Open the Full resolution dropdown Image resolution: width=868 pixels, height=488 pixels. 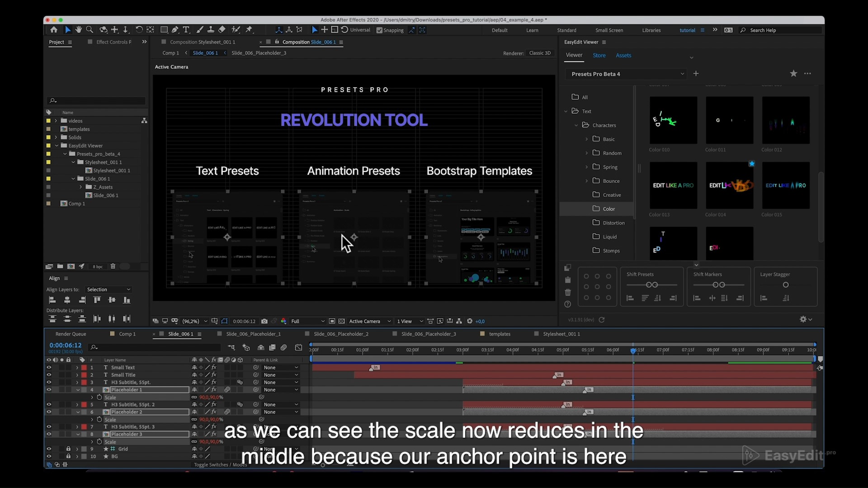point(308,321)
